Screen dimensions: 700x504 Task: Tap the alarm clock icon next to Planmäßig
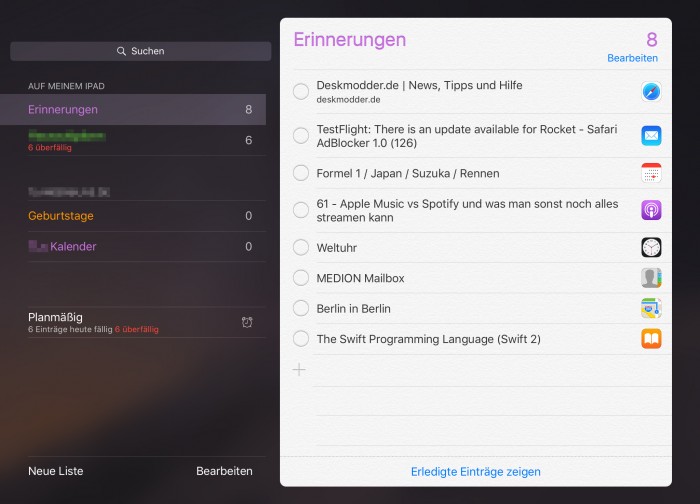coord(247,322)
